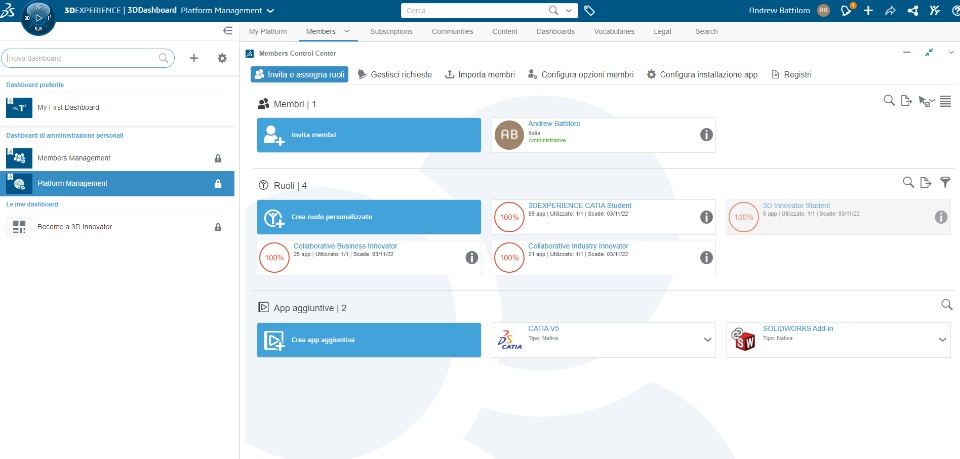Image resolution: width=960 pixels, height=459 pixels.
Task: Switch to Vocabularies tab
Action: [614, 31]
